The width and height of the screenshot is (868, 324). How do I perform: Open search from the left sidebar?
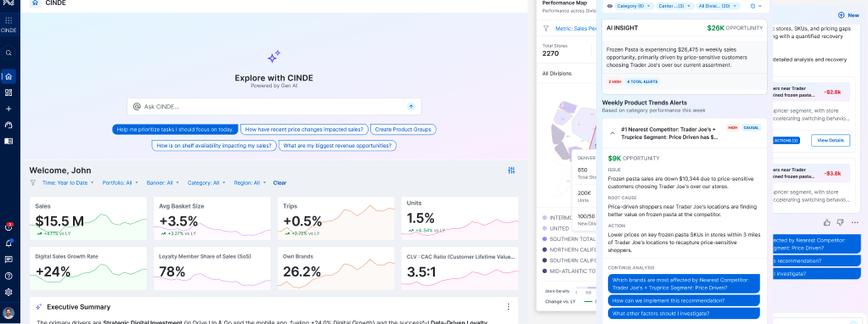pos(8,53)
